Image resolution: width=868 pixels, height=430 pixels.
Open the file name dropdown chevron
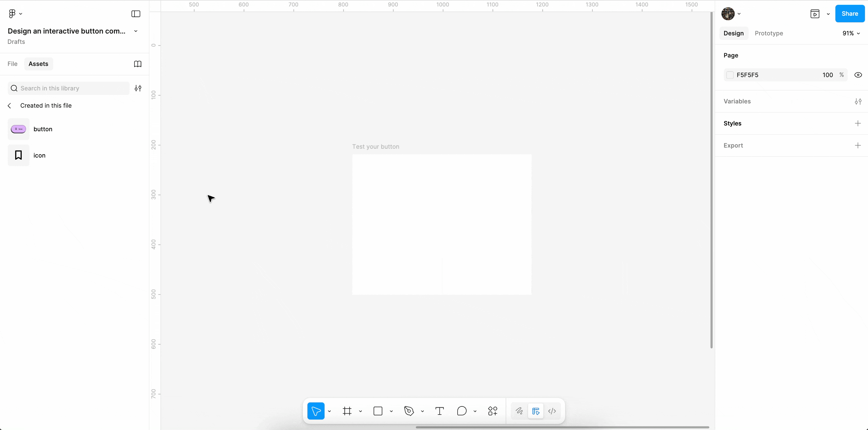click(136, 31)
